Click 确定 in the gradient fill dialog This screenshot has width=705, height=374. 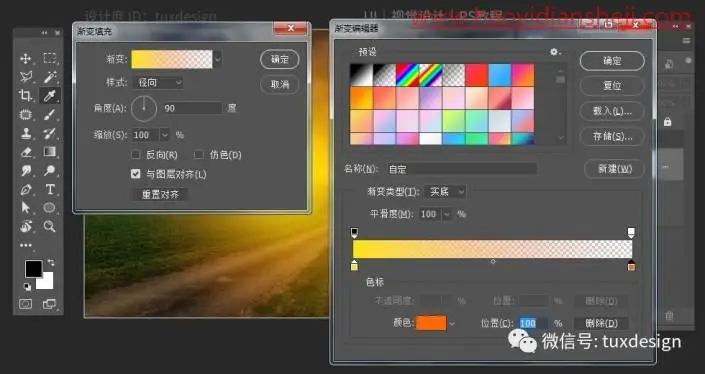[x=280, y=59]
